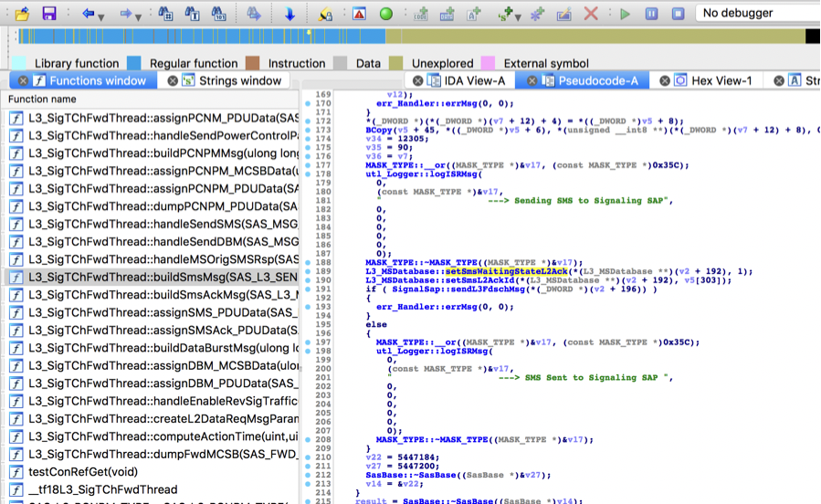Click the red X delete icon
This screenshot has height=504, width=821.
pos(591,14)
